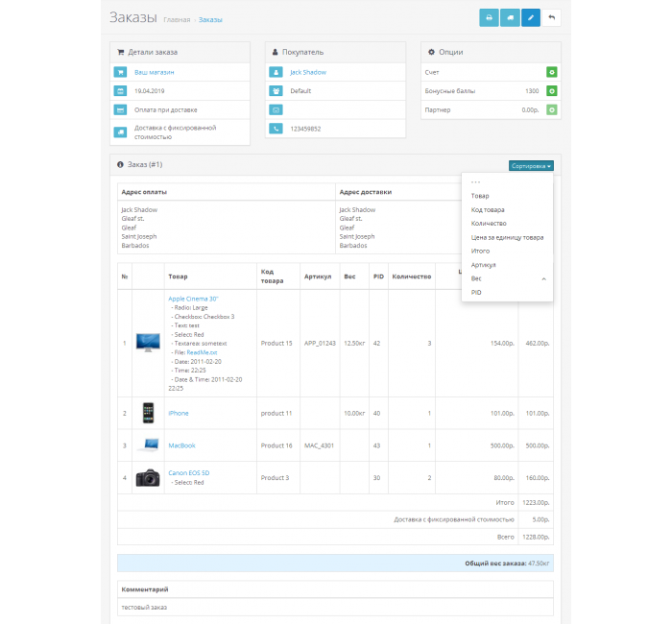
Task: Click the ascending arrow next to Вес option
Action: coord(543,279)
